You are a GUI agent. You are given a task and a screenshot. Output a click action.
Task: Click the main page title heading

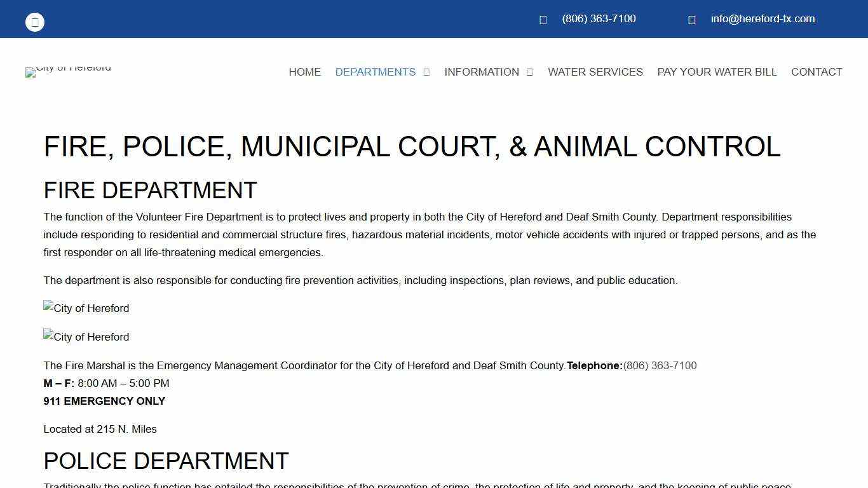coord(412,147)
